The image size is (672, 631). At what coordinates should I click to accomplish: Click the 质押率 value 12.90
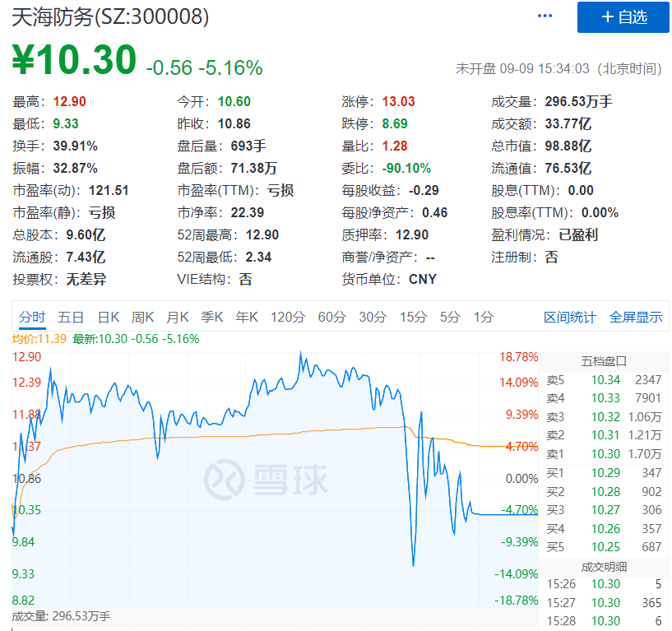(x=412, y=235)
